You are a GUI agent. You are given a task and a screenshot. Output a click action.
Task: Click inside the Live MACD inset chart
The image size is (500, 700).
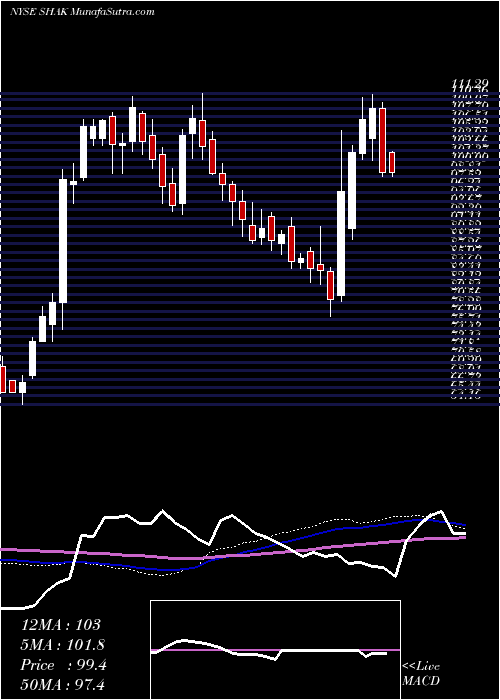point(275,650)
